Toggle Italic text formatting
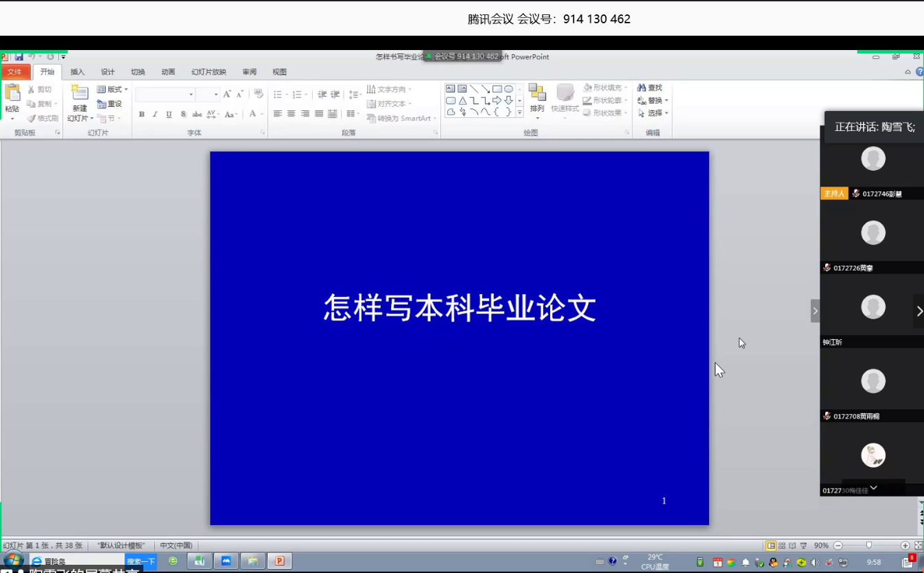This screenshot has width=924, height=573. 155,114
